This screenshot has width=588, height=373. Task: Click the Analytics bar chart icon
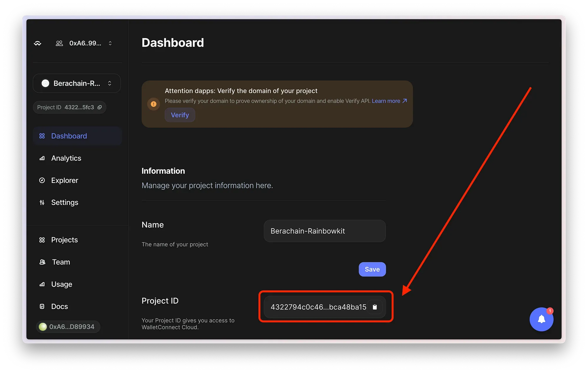click(x=42, y=158)
